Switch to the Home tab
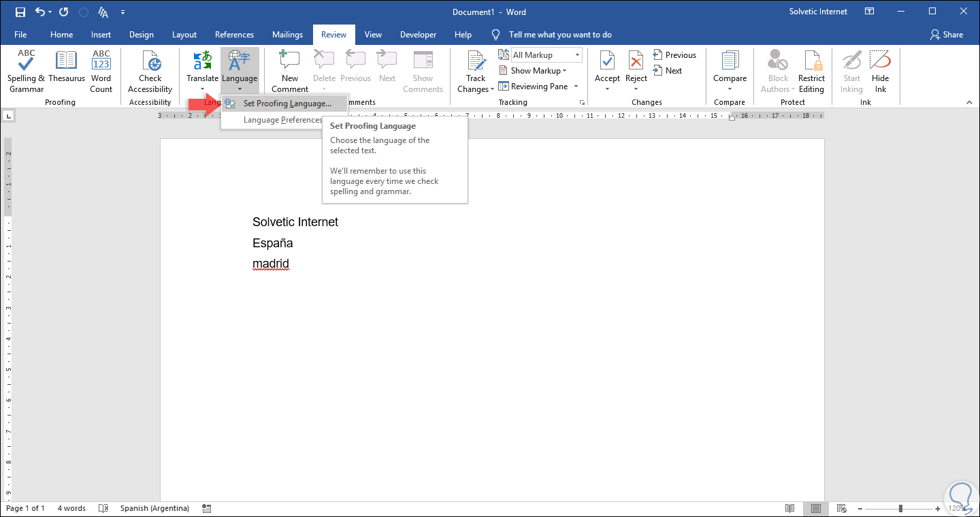 61,35
